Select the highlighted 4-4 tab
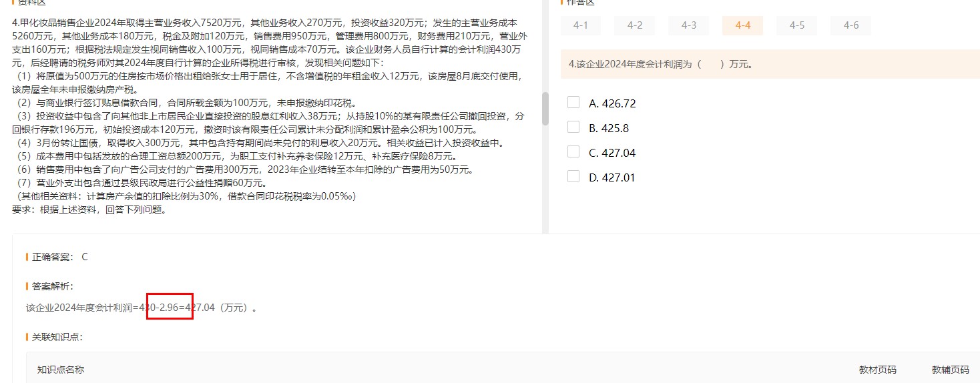 pos(742,25)
